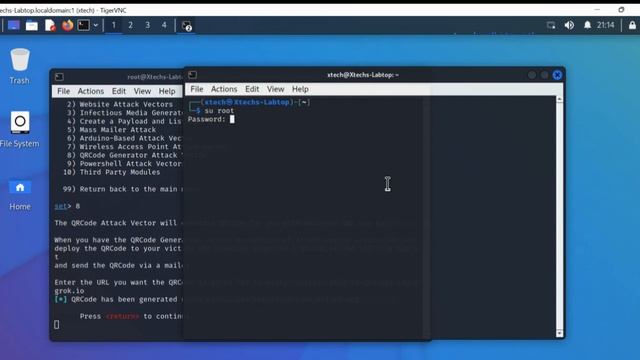Screen dimensions: 640x360
Task: Click scrollbar up arrow in xtech terminal
Action: point(560,100)
